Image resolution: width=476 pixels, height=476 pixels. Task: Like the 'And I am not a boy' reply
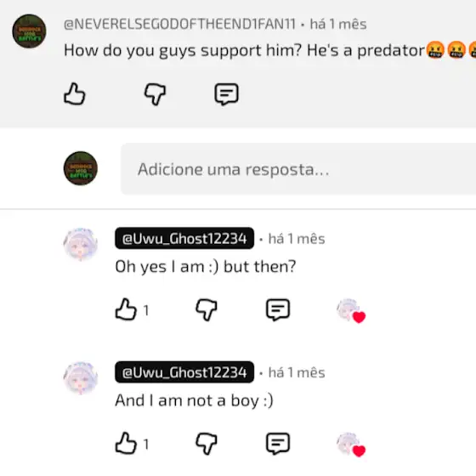[126, 443]
